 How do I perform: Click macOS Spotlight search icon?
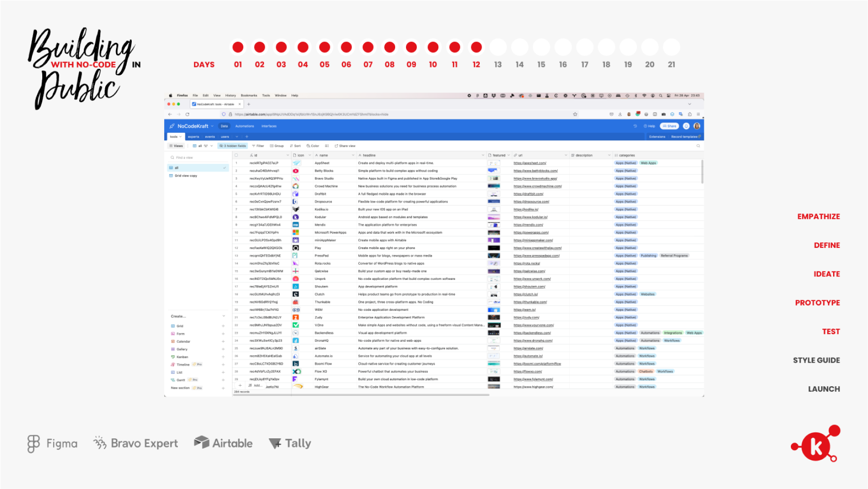(661, 95)
